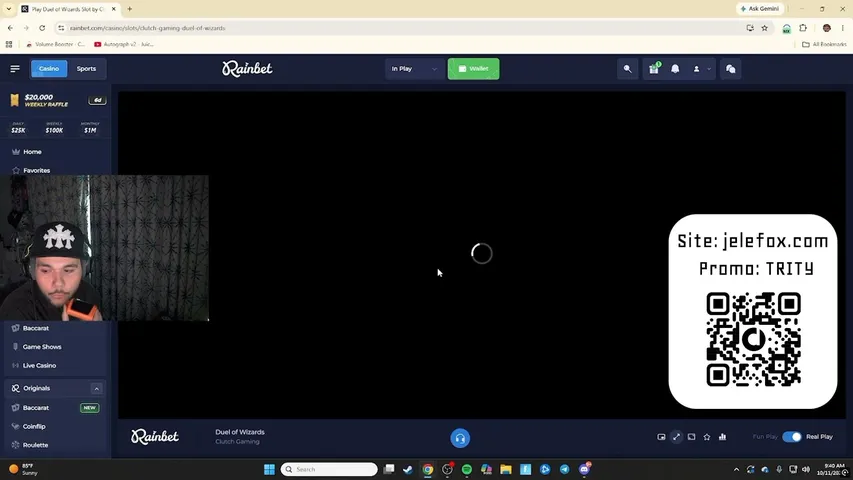Open the Wallet
Viewport: 853px width, 480px height.
coord(473,69)
